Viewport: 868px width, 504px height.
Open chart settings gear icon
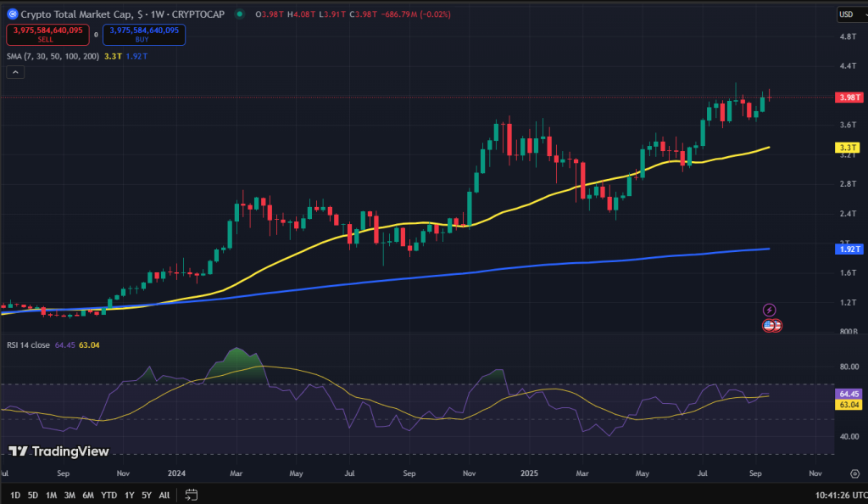pyautogui.click(x=854, y=473)
